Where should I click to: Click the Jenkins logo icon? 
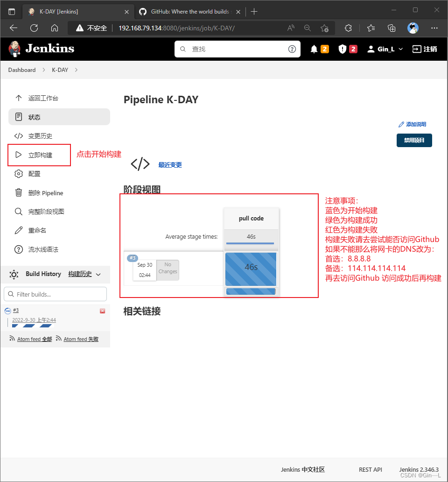[14, 49]
